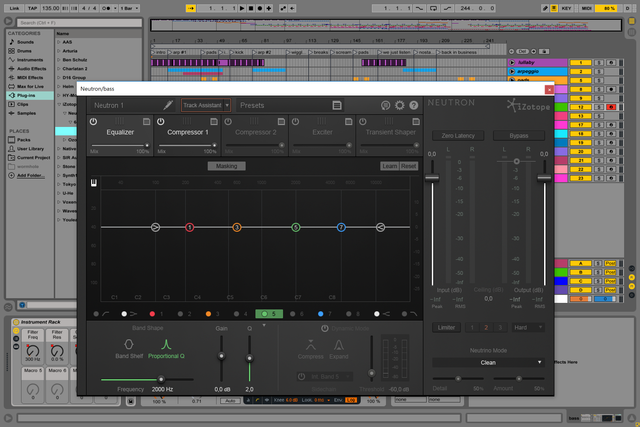This screenshot has height=427, width=640.
Task: Launch the lullaby track play icon
Action: point(512,62)
